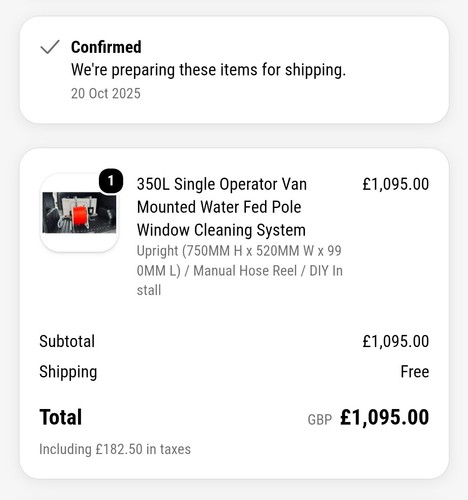The width and height of the screenshot is (468, 500).
Task: Click the Window Cleaning System title line
Action: click(221, 230)
